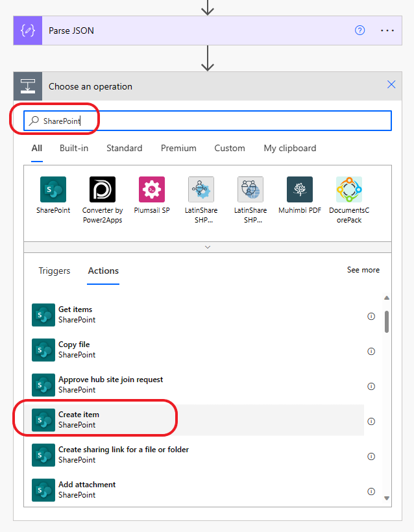Click the search magnifier icon

pos(34,121)
